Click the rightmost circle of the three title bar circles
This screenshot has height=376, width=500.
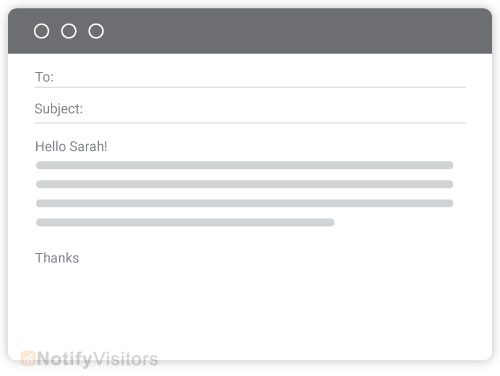pos(96,31)
